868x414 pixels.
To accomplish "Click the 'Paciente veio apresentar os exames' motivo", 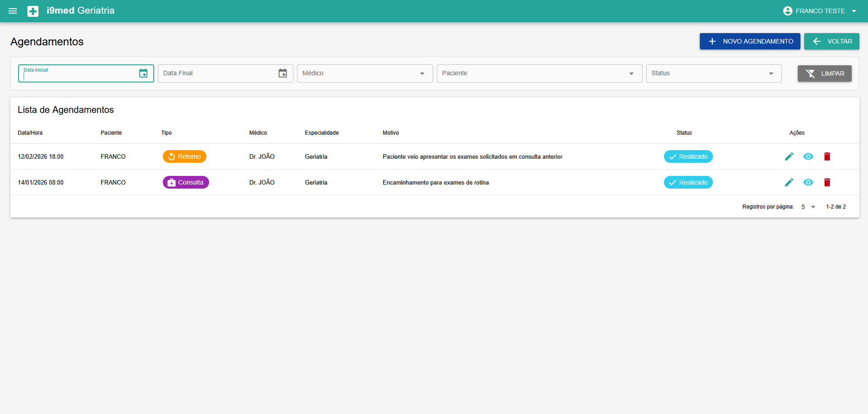I will [473, 156].
